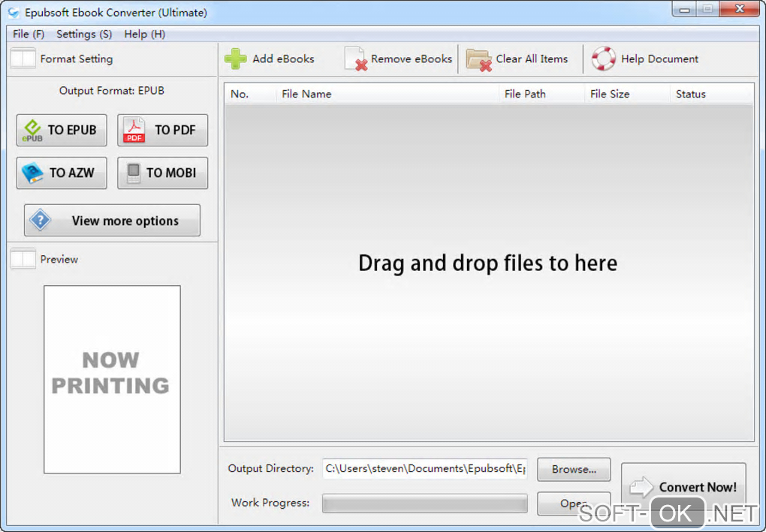Click the File Path column header
Screen dimensions: 766x532
541,94
